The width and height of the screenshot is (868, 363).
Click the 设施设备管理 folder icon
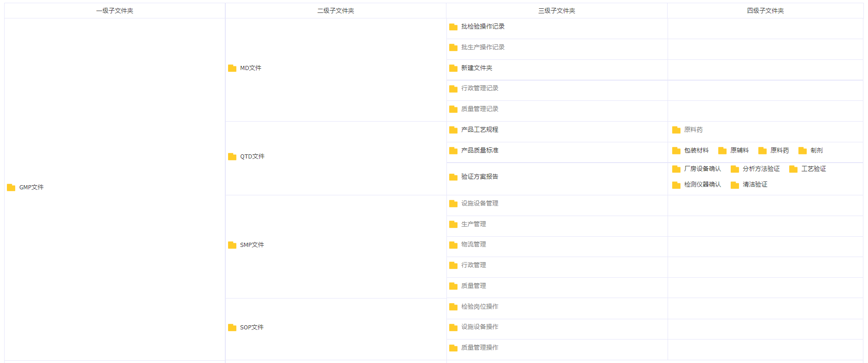click(x=453, y=204)
